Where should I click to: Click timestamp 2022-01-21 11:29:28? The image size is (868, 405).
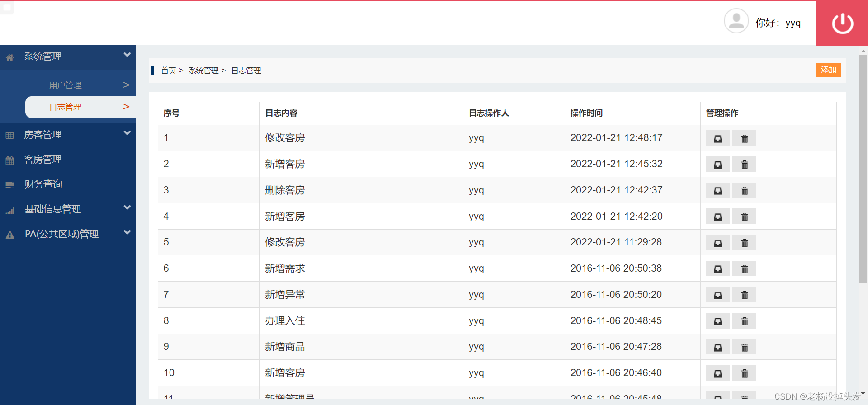click(x=616, y=242)
